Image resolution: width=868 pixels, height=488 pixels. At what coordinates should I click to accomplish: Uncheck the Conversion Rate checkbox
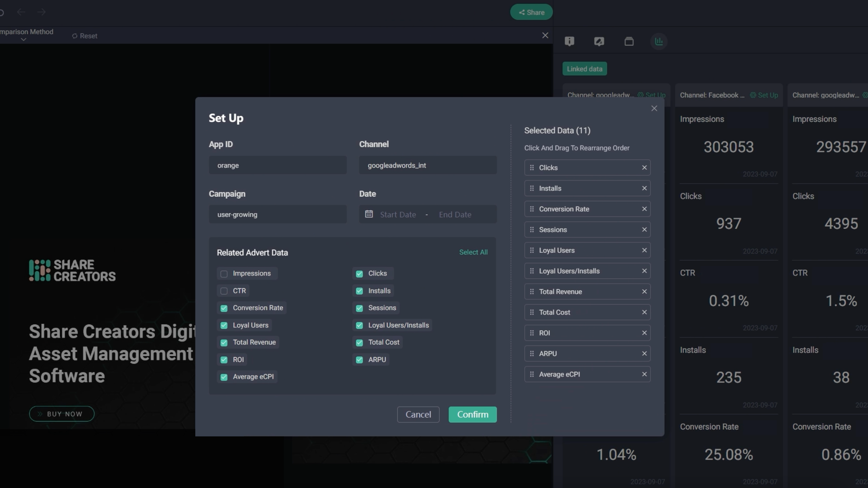coord(224,308)
